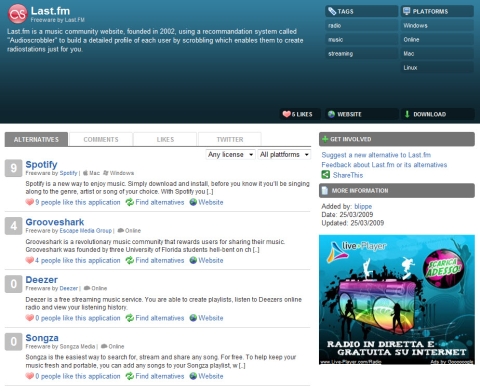Click the Find alternatives icon for Grooveshark
The width and height of the screenshot is (480, 391).
coord(130,260)
